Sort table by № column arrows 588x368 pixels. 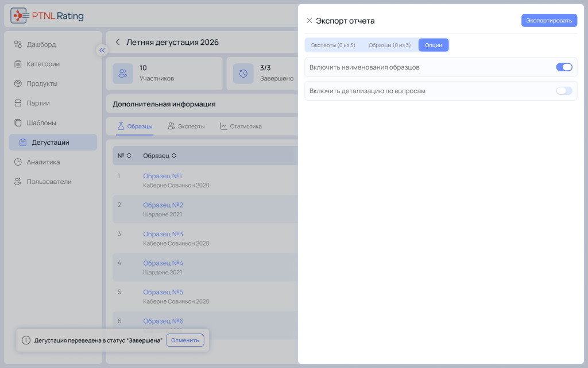tap(129, 155)
